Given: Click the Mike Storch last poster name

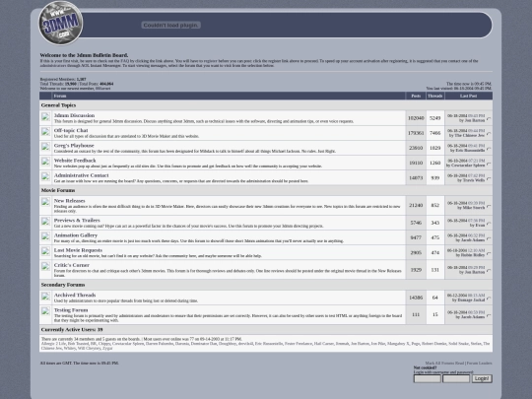Looking at the screenshot, I should (474, 207).
